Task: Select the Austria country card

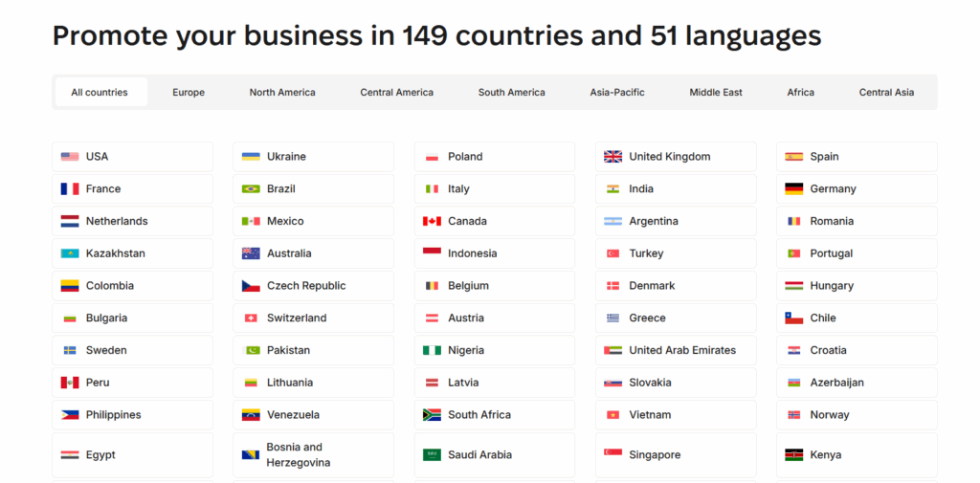Action: [x=495, y=318]
